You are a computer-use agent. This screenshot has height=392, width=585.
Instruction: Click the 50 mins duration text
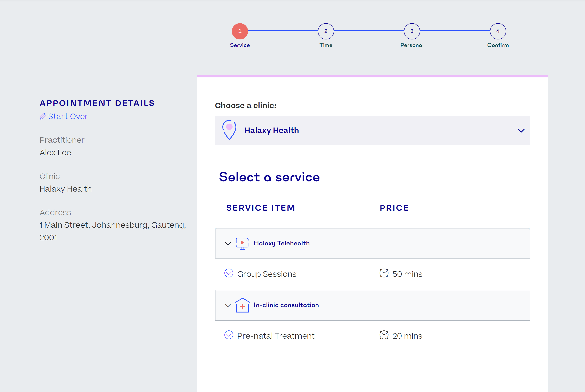pos(407,274)
